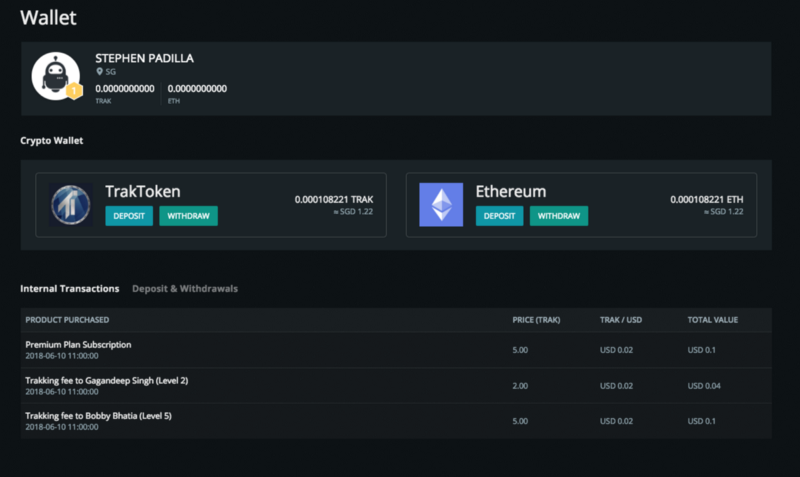Click the Ethereum diamond logo
This screenshot has height=477, width=800.
(441, 205)
